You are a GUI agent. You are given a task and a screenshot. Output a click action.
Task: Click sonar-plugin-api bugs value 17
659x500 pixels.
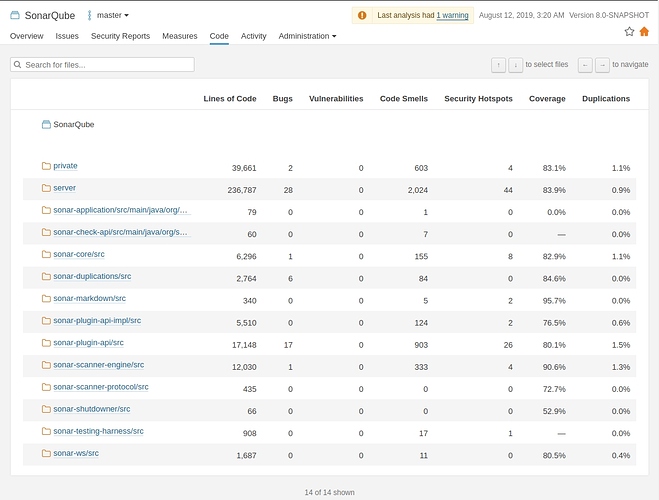click(x=288, y=345)
